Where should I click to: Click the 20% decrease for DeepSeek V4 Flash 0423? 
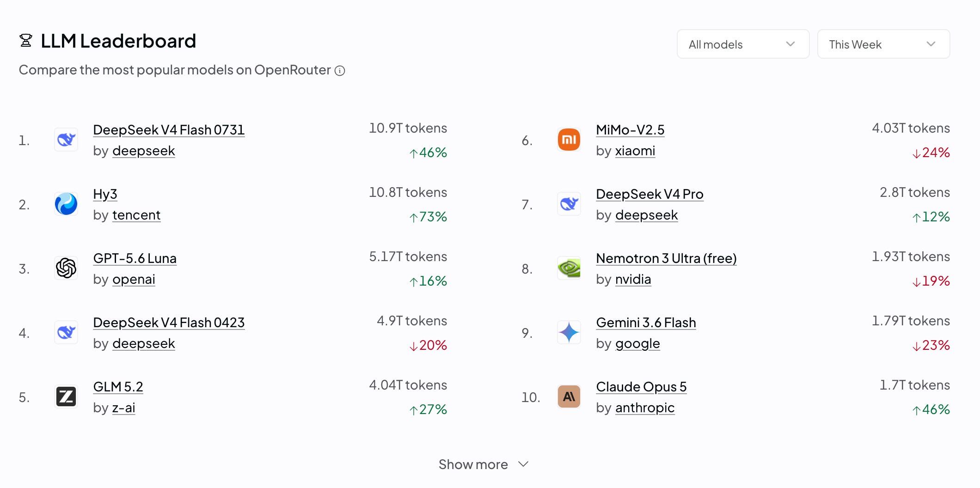click(428, 345)
